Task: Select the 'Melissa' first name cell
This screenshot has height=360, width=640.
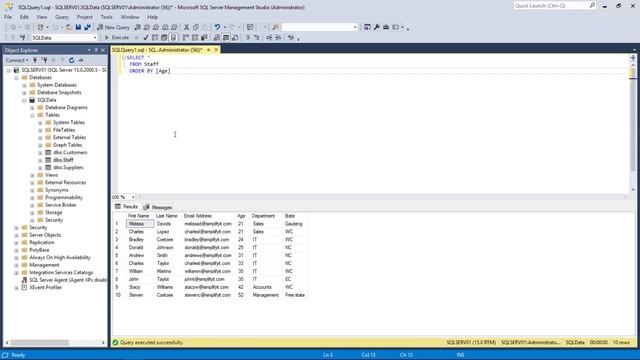Action: (x=140, y=224)
